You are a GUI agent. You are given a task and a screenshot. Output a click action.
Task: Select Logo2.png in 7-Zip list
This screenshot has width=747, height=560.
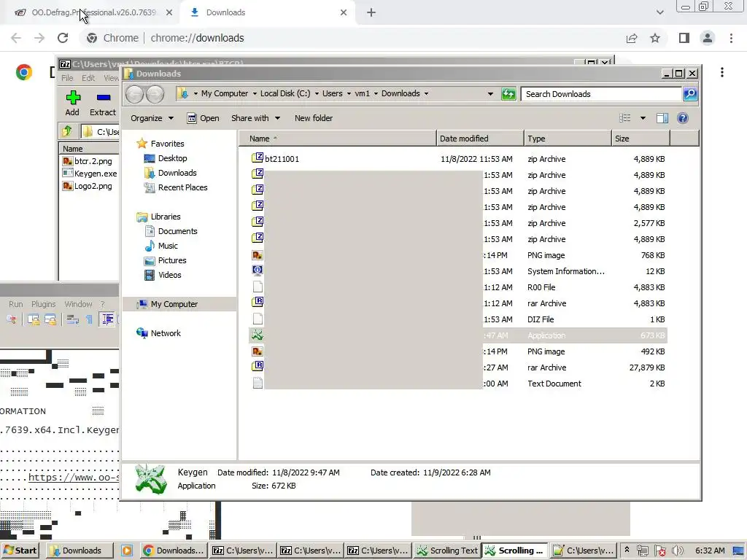[x=88, y=186]
